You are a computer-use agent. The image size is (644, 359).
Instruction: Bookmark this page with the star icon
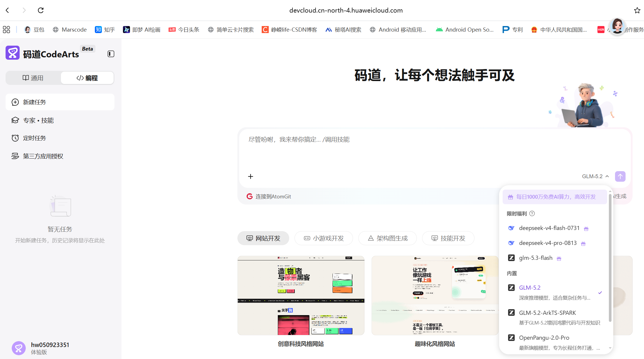tap(637, 10)
